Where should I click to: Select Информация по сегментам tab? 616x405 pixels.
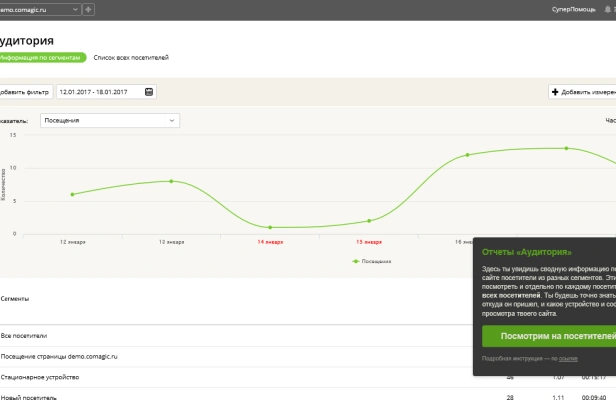[x=41, y=57]
